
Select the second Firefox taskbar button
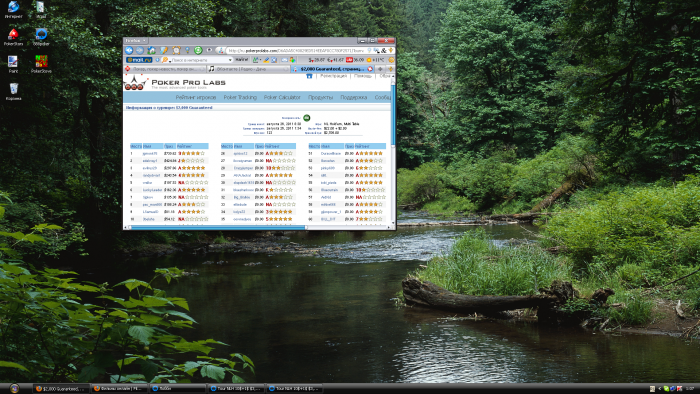coord(119,389)
